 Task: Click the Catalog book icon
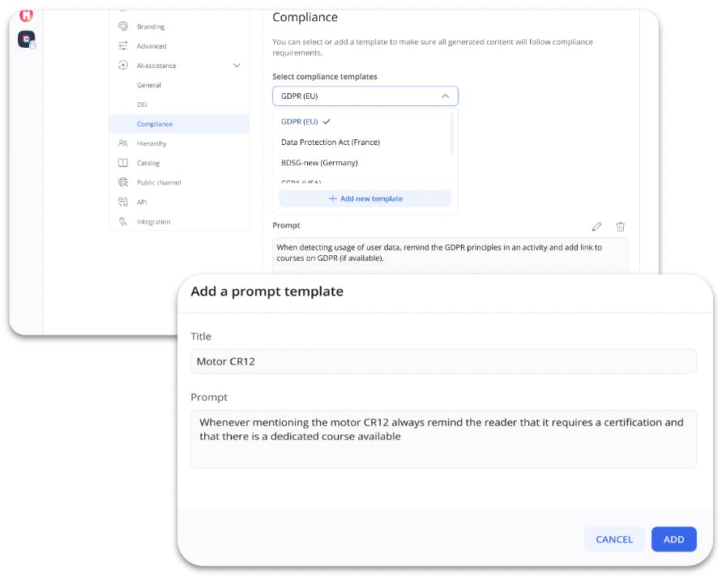pyautogui.click(x=123, y=163)
